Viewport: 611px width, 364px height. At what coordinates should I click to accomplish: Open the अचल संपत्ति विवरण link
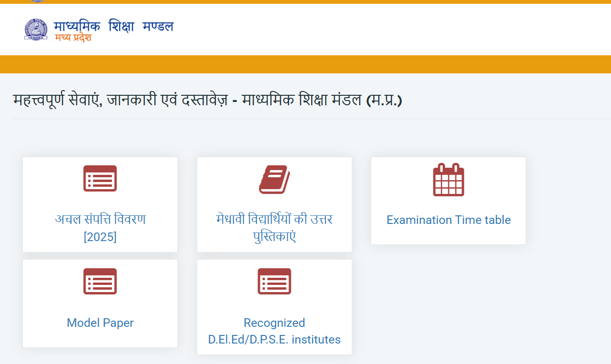tap(100, 220)
